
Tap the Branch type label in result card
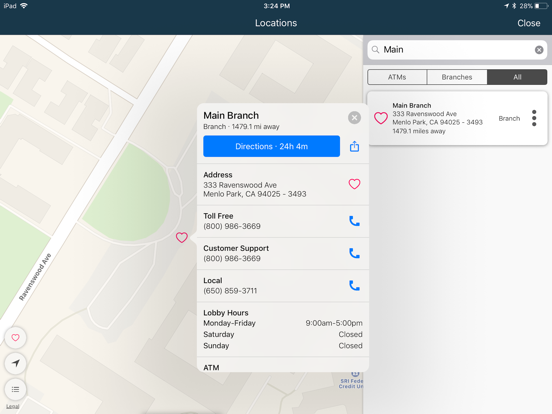509,118
